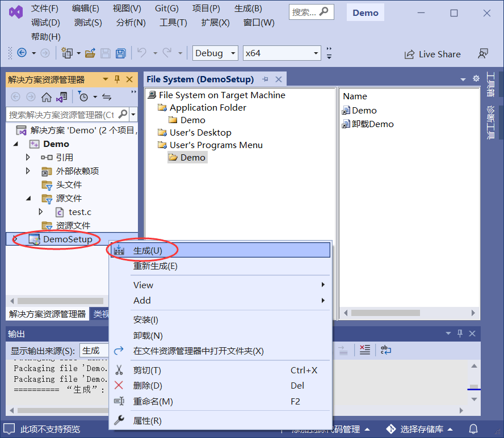Screen dimensions: 504x438
Task: Expand the 引用 (References) tree node
Action: point(28,157)
